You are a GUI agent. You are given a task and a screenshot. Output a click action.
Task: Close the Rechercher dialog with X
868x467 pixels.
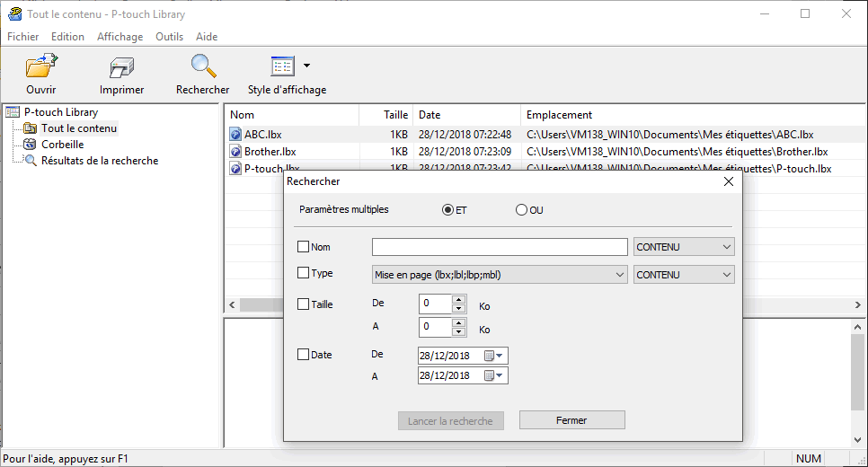(x=729, y=181)
